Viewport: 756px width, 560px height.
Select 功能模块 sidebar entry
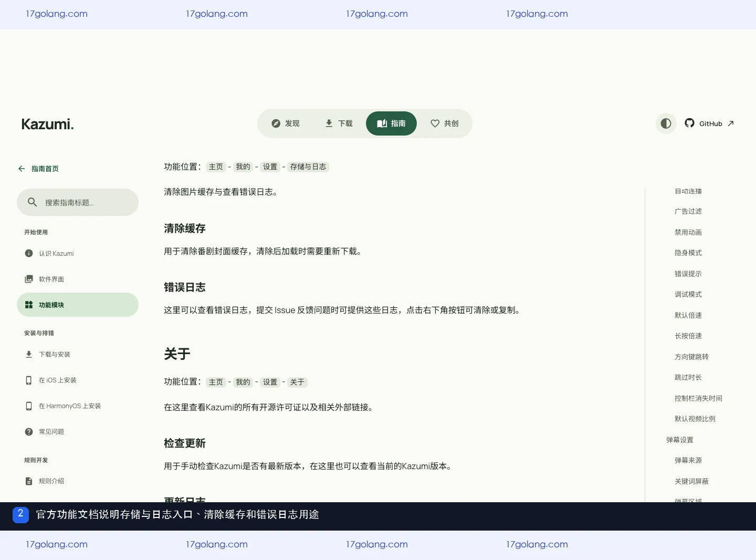[x=78, y=305]
